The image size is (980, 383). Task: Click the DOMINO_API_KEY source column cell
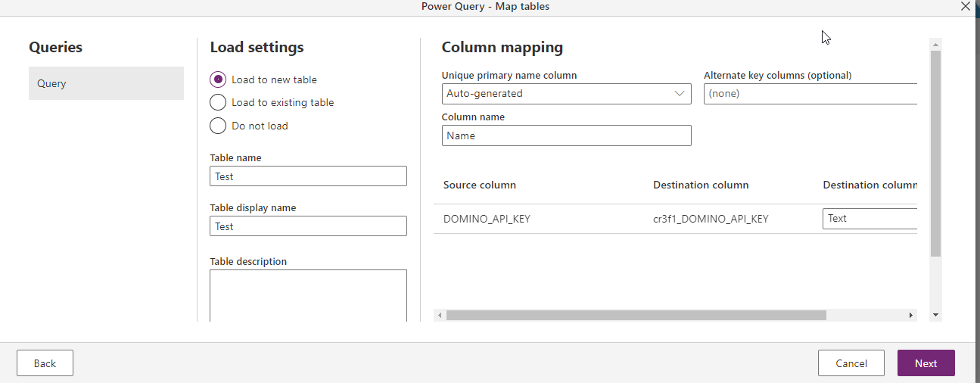487,219
